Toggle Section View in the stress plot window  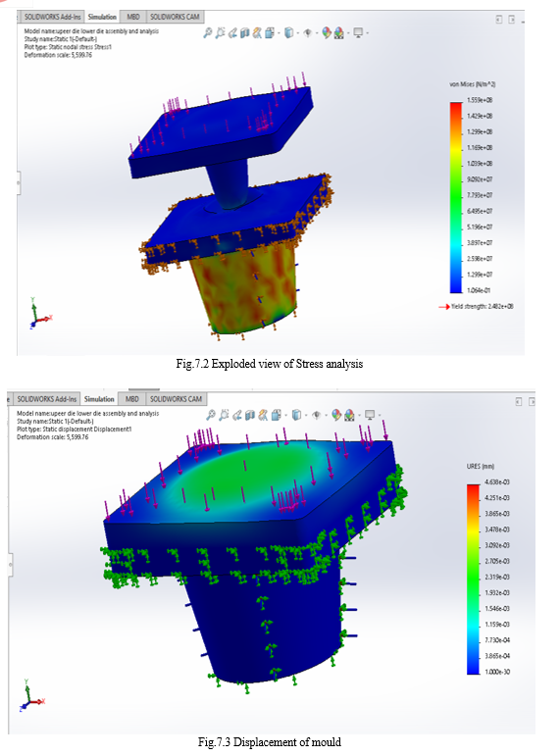click(244, 32)
